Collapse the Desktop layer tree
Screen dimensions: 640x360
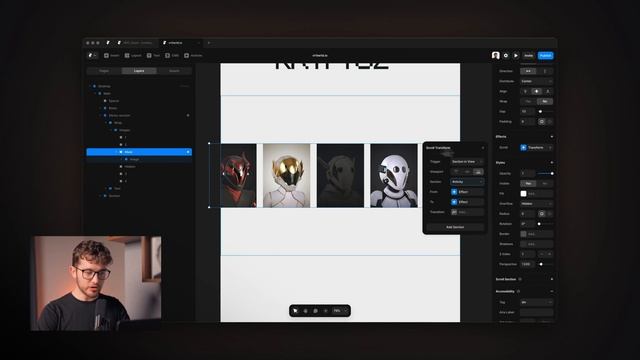pos(90,86)
